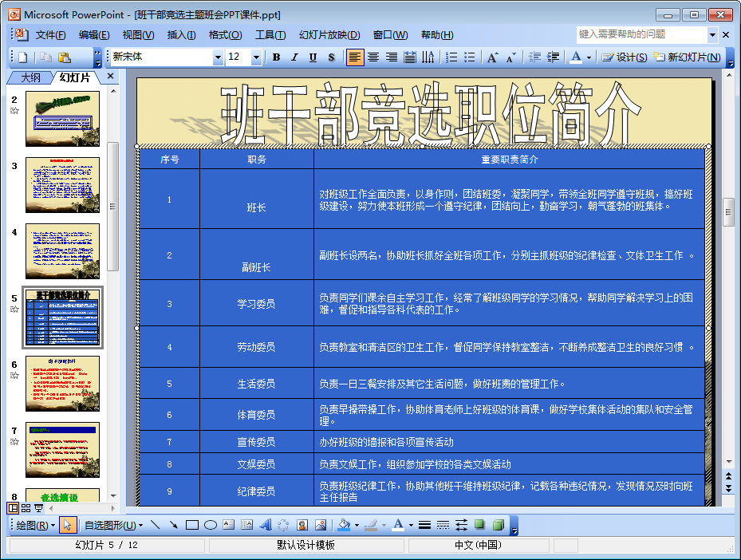The height and width of the screenshot is (560, 741).
Task: Create a new blank presentation
Action: pos(23,57)
